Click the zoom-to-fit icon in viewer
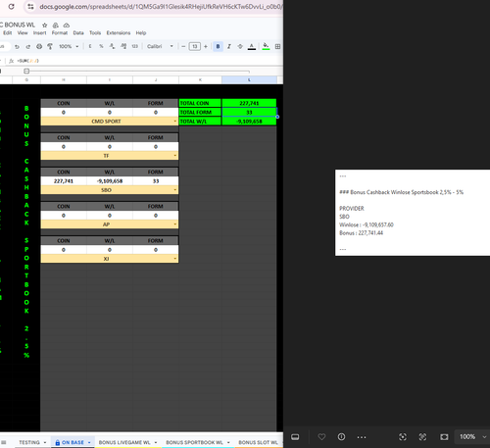The image size is (490, 448). pyautogui.click(x=403, y=437)
